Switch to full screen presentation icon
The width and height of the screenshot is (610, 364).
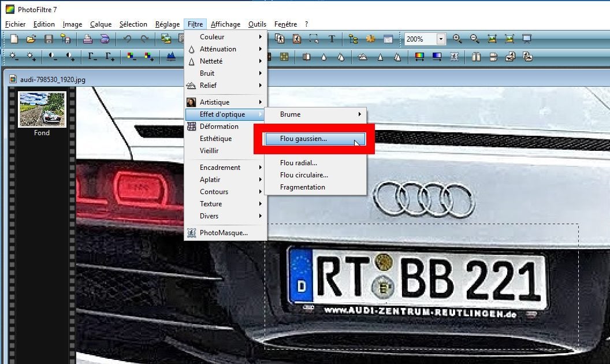tap(527, 39)
